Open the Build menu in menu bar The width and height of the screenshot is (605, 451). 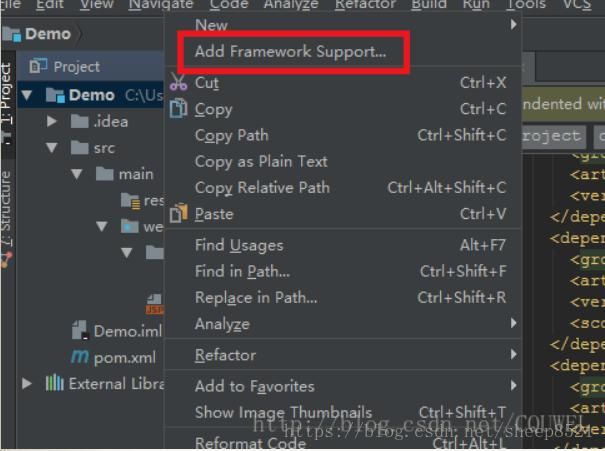pos(429,5)
